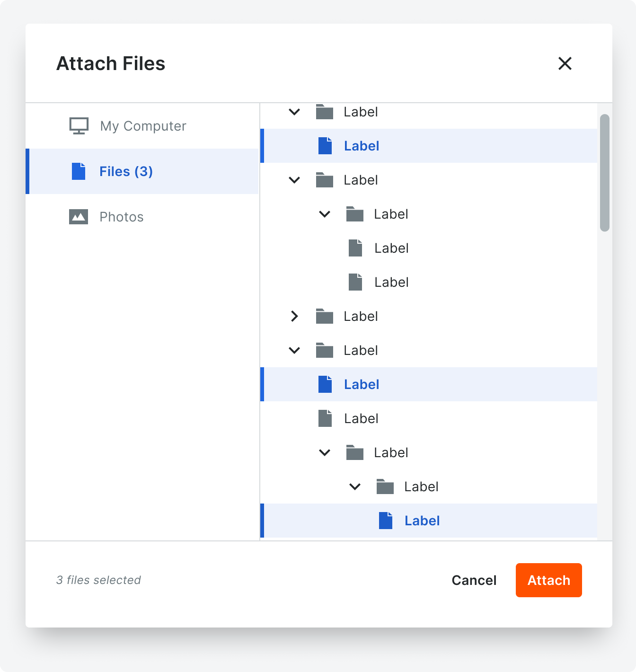This screenshot has width=636, height=672.
Task: Deselect the middle highlighted Label file by its text
Action: pos(362,384)
